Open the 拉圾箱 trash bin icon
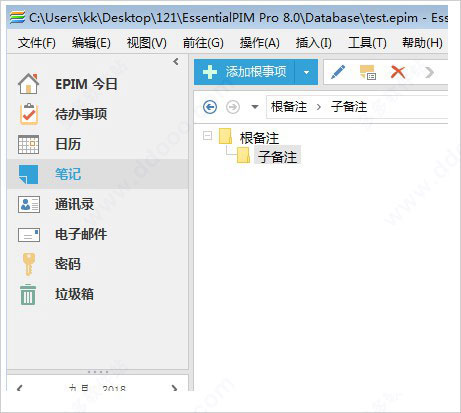The image size is (461, 413). (x=28, y=295)
